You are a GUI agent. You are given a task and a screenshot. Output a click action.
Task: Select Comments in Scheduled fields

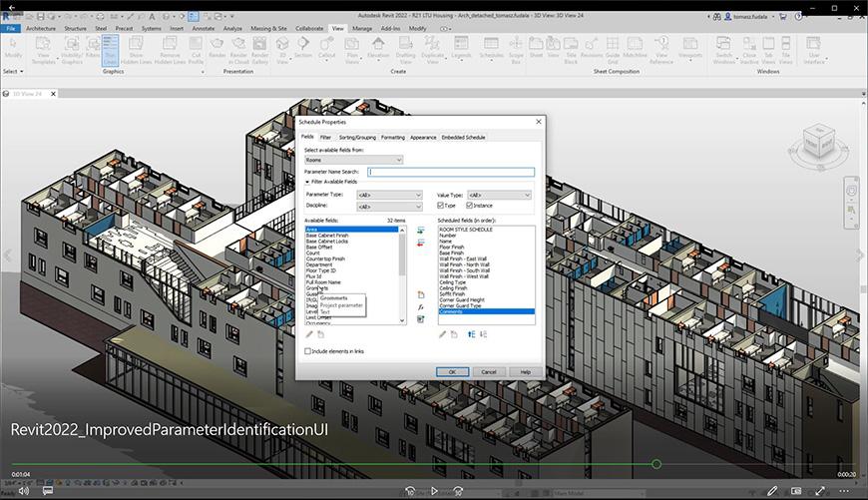[487, 311]
